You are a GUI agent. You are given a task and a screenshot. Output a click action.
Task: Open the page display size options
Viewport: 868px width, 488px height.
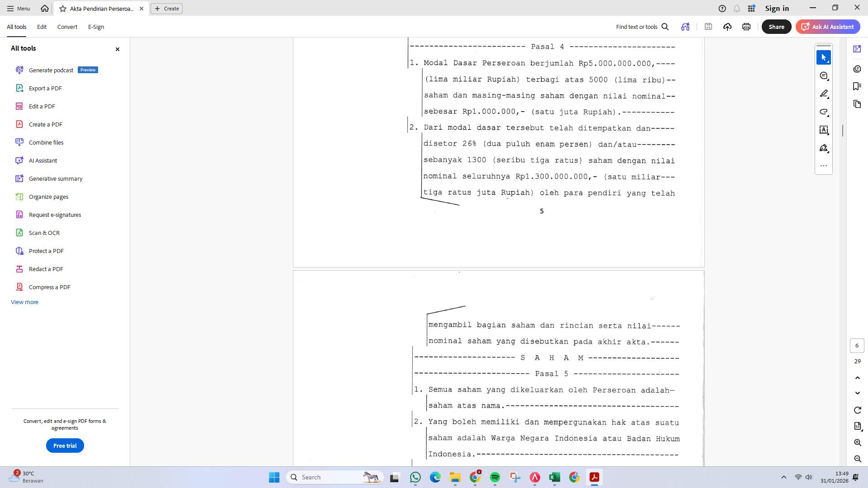(857, 426)
